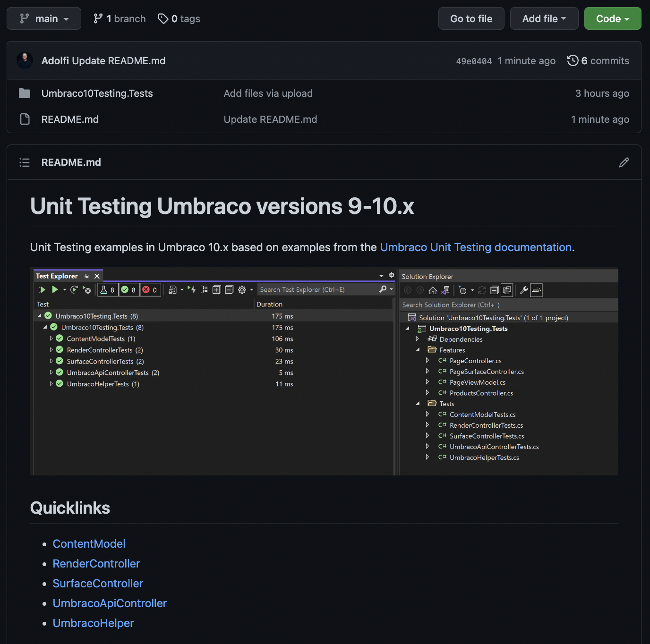Switch views icon in Solution Explorer toolbar
The height and width of the screenshot is (644, 650).
445,290
